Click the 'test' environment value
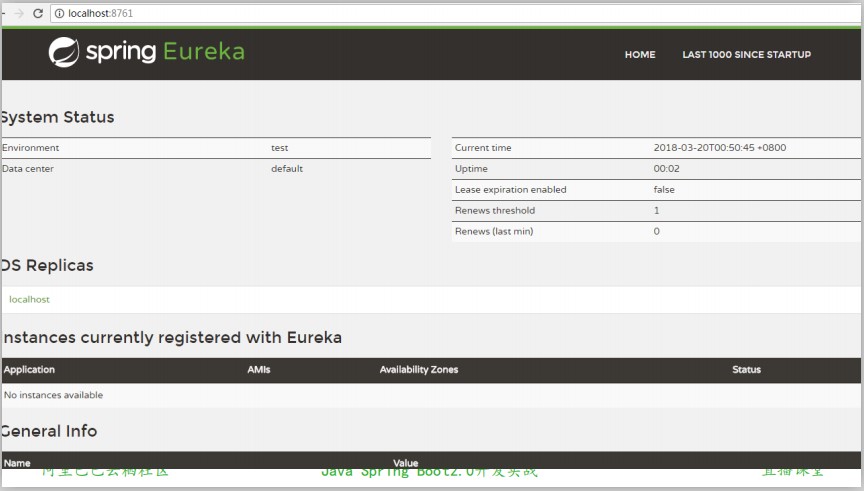This screenshot has height=491, width=864. (x=279, y=148)
